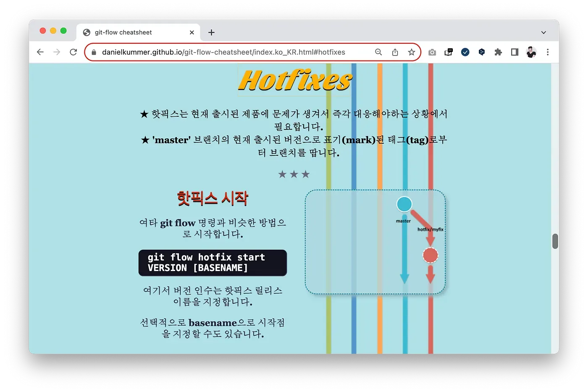The height and width of the screenshot is (392, 588).
Task: Click the share page icon
Action: click(x=395, y=52)
